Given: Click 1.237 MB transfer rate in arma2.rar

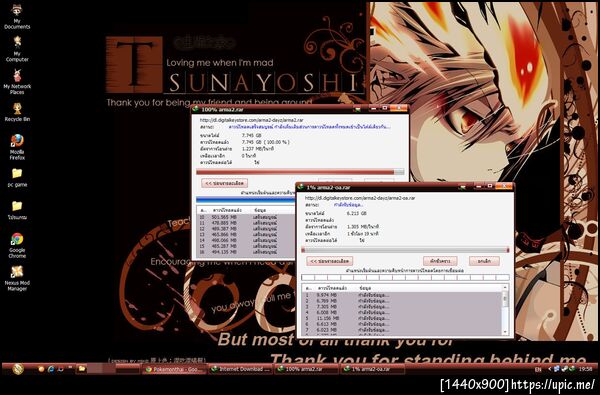Looking at the screenshot, I should [258, 149].
